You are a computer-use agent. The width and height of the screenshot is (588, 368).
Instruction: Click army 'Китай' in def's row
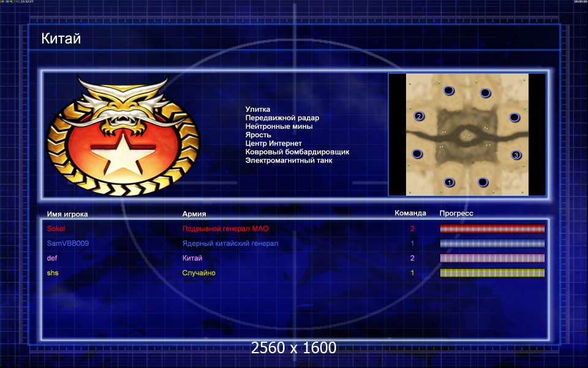pyautogui.click(x=192, y=258)
